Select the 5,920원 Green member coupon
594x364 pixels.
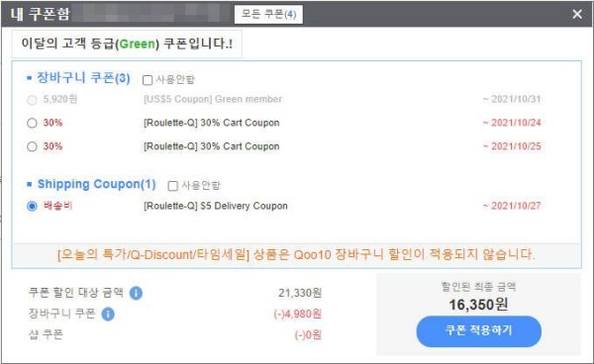click(33, 100)
